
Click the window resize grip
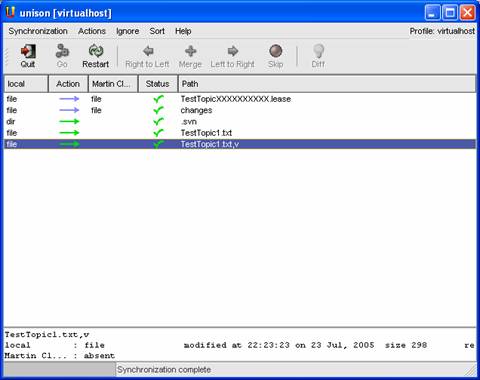pyautogui.click(x=471, y=370)
